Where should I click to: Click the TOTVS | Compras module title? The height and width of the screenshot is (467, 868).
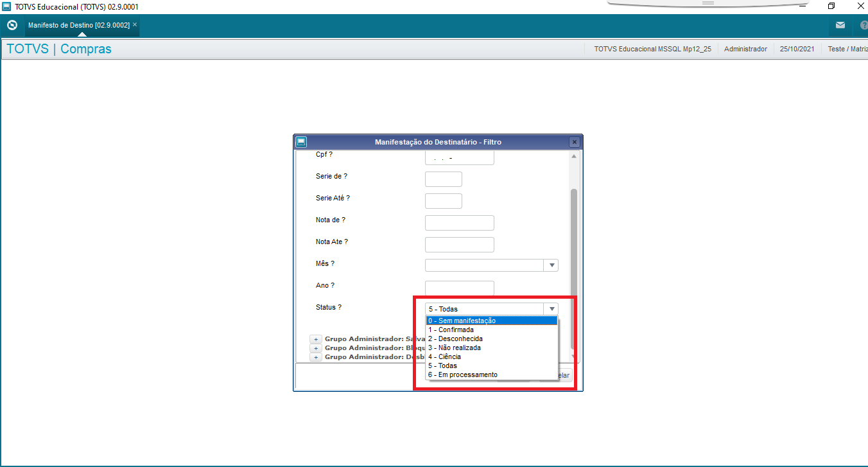(x=59, y=49)
